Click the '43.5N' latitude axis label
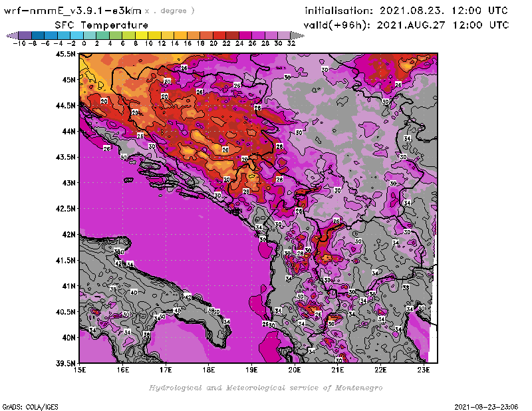 (x=65, y=157)
